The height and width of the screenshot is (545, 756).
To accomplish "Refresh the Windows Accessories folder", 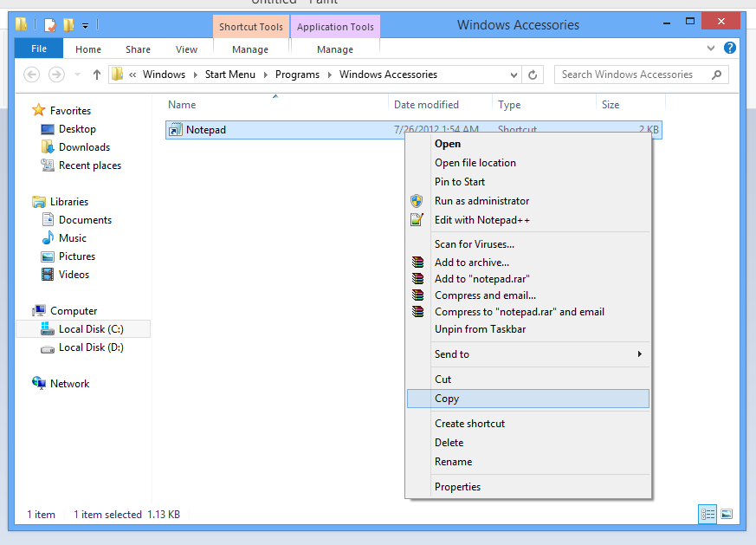I will click(533, 75).
